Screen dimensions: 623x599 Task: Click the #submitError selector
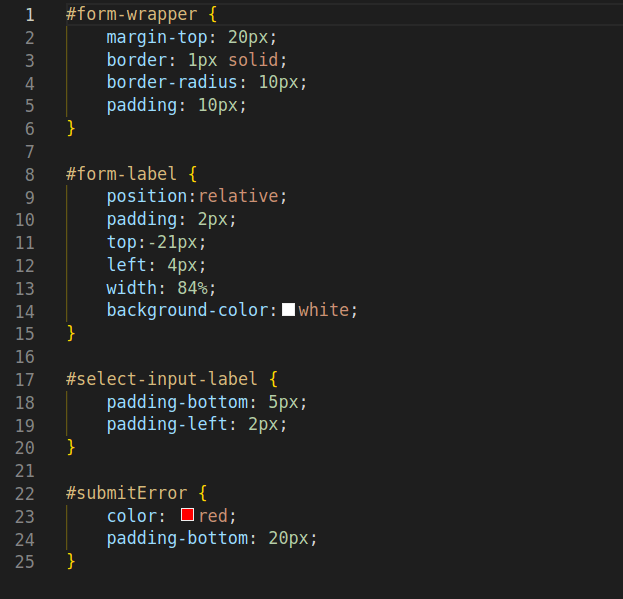click(127, 493)
